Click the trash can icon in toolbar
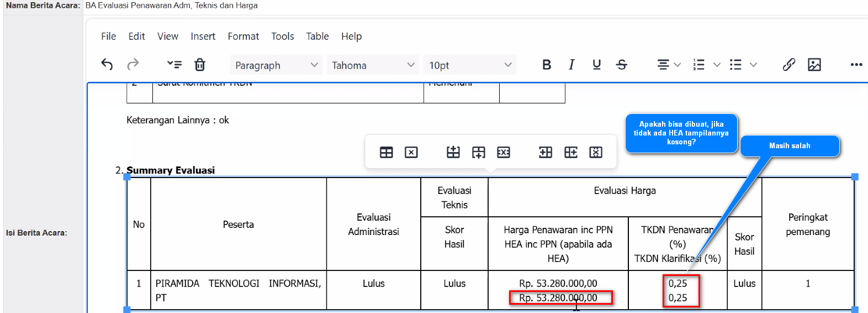Screen dimensions: 868x313 click(200, 65)
